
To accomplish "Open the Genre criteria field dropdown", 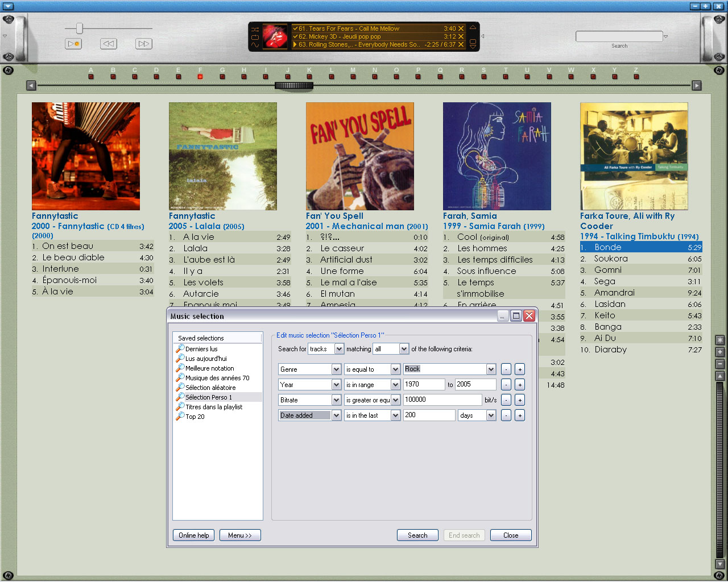I will pos(336,369).
